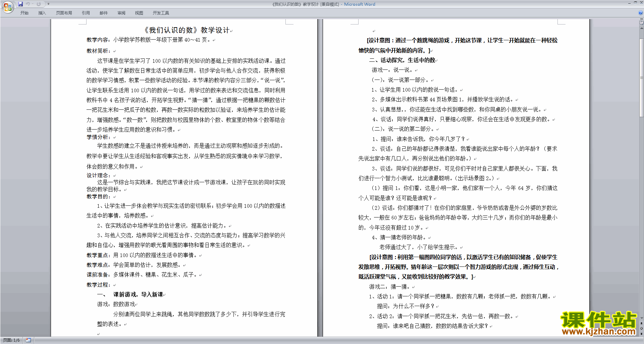This screenshot has height=344, width=644.
Task: Open the 开发工具 ribbon tab
Action: 161,13
